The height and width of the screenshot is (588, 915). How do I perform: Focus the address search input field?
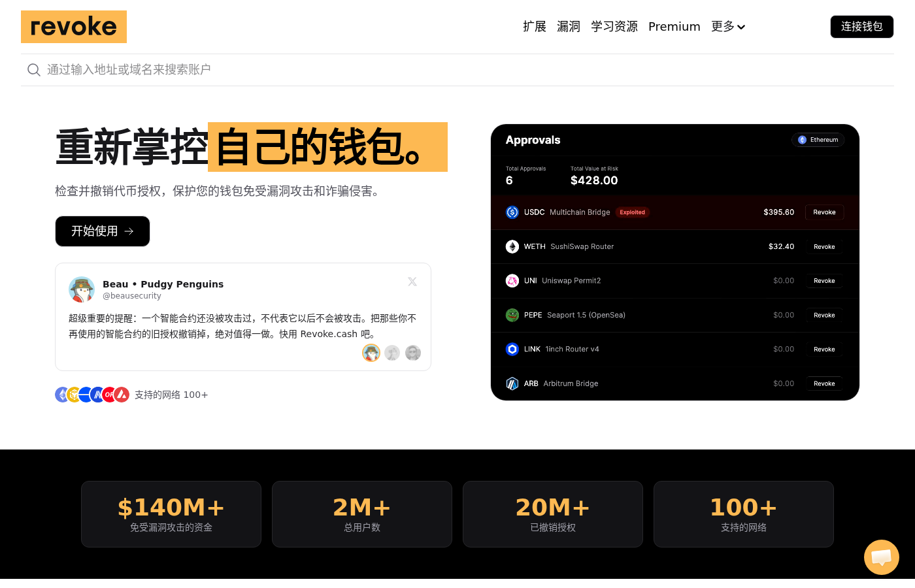pos(457,70)
